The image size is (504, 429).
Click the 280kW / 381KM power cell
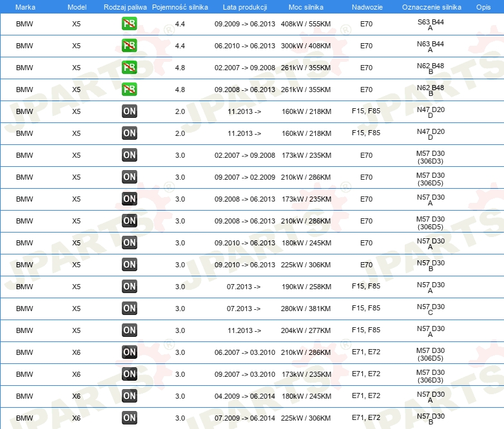305,309
